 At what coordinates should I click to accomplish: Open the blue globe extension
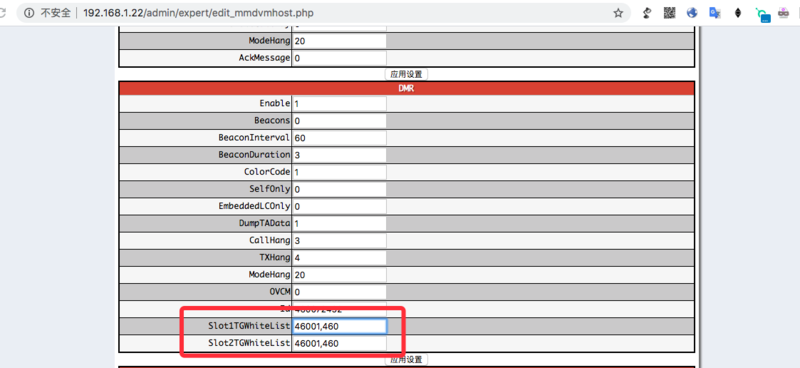(x=692, y=13)
